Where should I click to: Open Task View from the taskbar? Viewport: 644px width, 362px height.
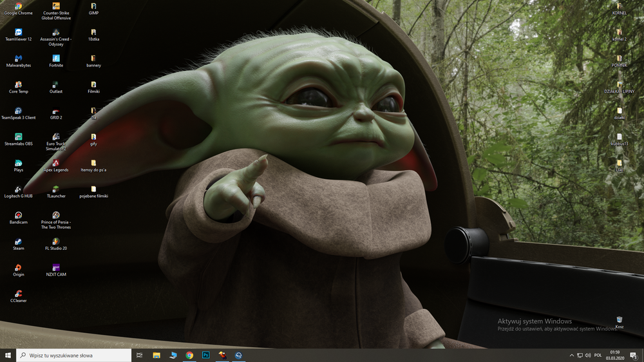(x=140, y=356)
